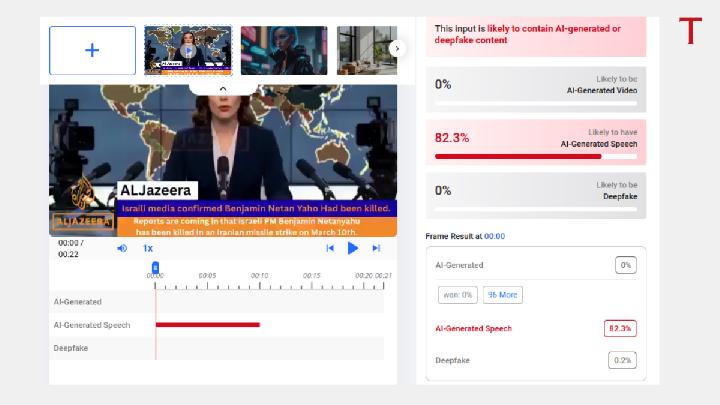Select the blue-haired woman thumbnail
Screen dimensions: 720x405
tap(284, 51)
